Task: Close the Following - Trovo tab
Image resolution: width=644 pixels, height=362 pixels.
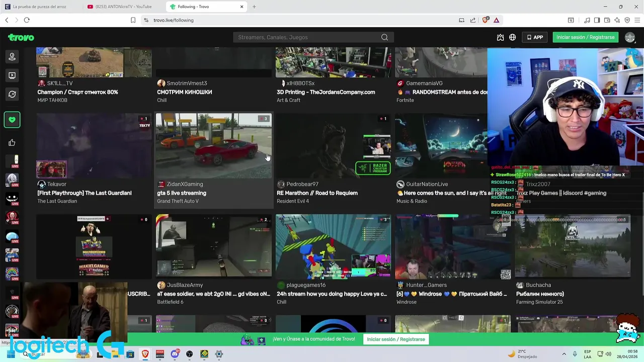Action: point(242,7)
